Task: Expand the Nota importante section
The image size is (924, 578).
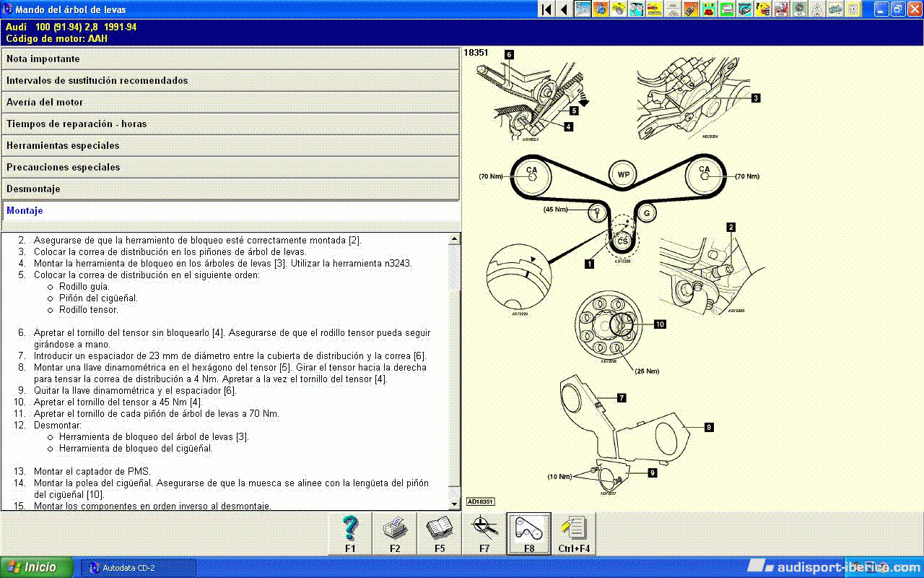Action: 230,59
